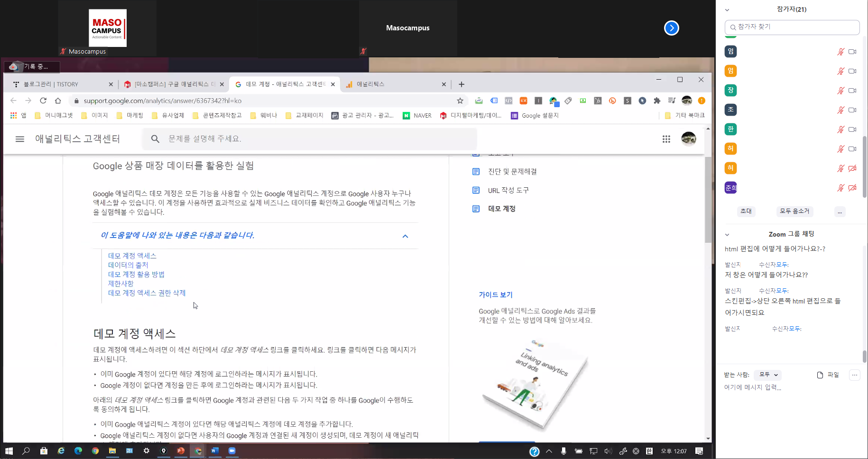Open the demo account access link
The height and width of the screenshot is (459, 868).
(x=132, y=256)
